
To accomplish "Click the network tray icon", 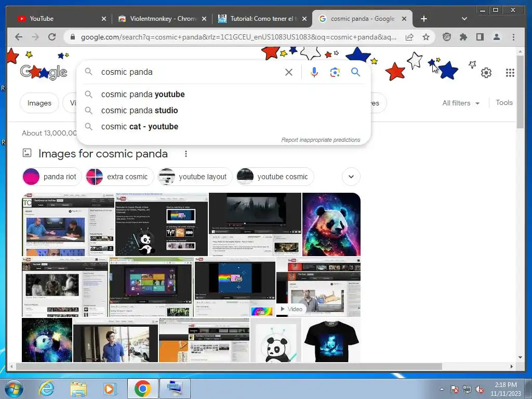I will click(x=467, y=390).
